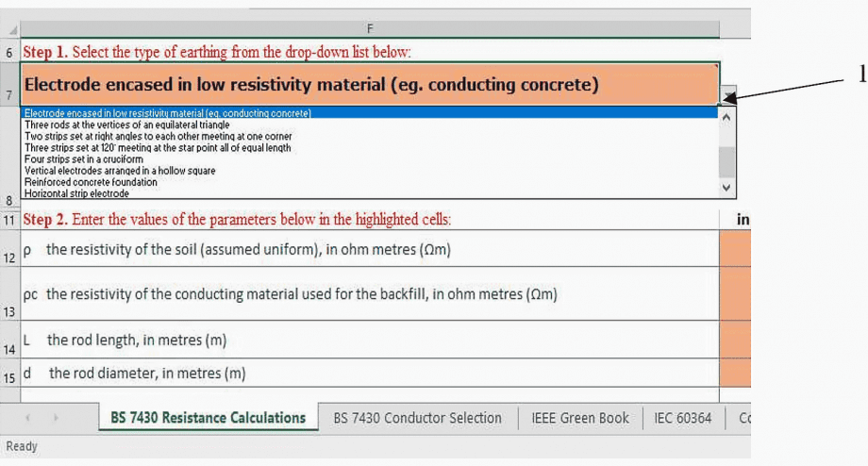The width and height of the screenshot is (868, 466).
Task: Select row 15 header
Action: 9,373
